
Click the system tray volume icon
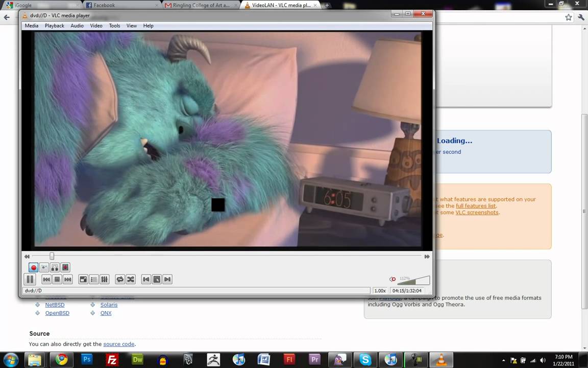pyautogui.click(x=543, y=360)
